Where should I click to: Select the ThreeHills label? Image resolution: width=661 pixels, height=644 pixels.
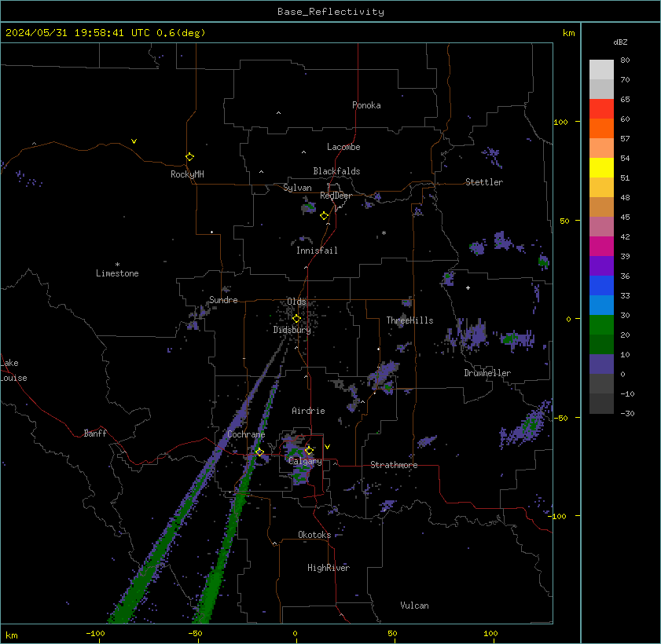(409, 320)
